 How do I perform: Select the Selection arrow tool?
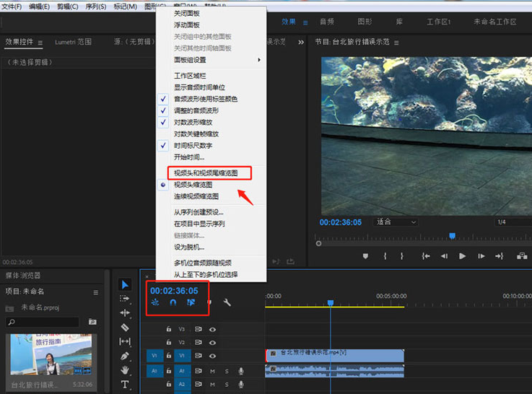[125, 285]
